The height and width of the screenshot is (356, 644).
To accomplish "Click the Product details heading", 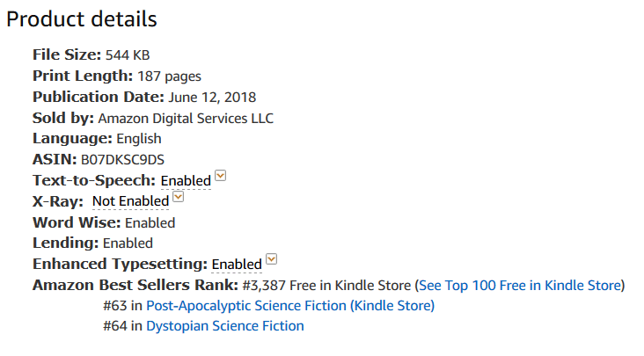I will (x=82, y=19).
